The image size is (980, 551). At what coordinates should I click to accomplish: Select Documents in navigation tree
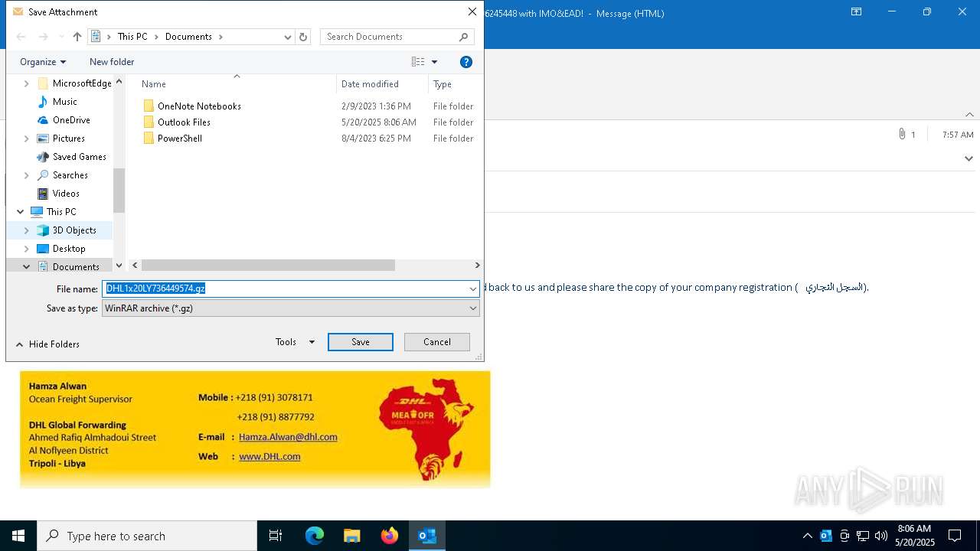pos(68,266)
